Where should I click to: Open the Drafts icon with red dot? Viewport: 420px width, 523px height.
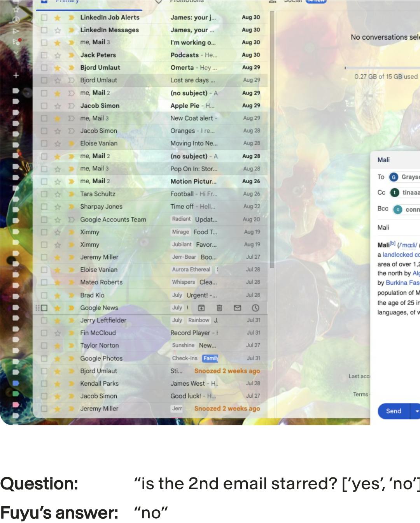(x=16, y=42)
